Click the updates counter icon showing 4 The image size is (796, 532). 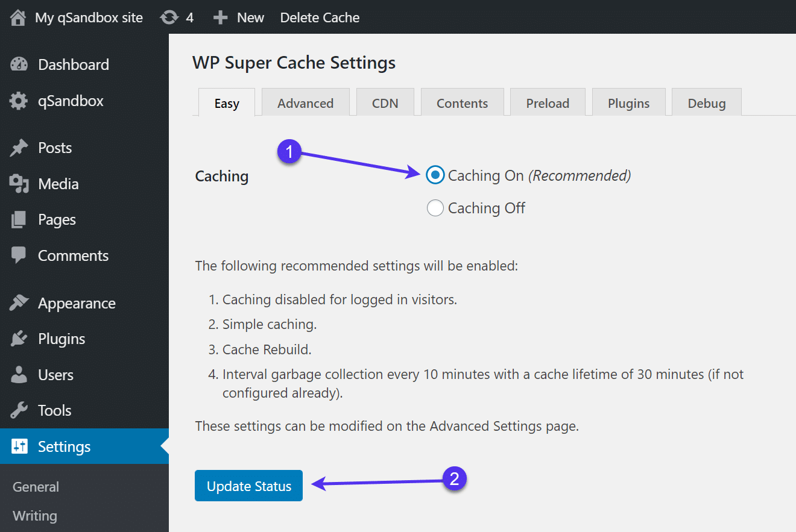[x=169, y=17]
